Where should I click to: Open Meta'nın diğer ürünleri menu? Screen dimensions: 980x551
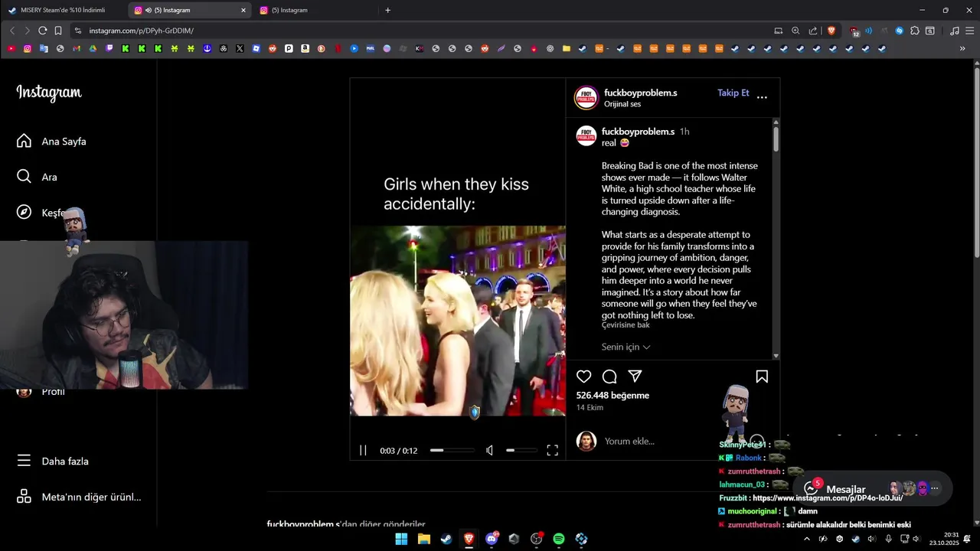(80, 497)
